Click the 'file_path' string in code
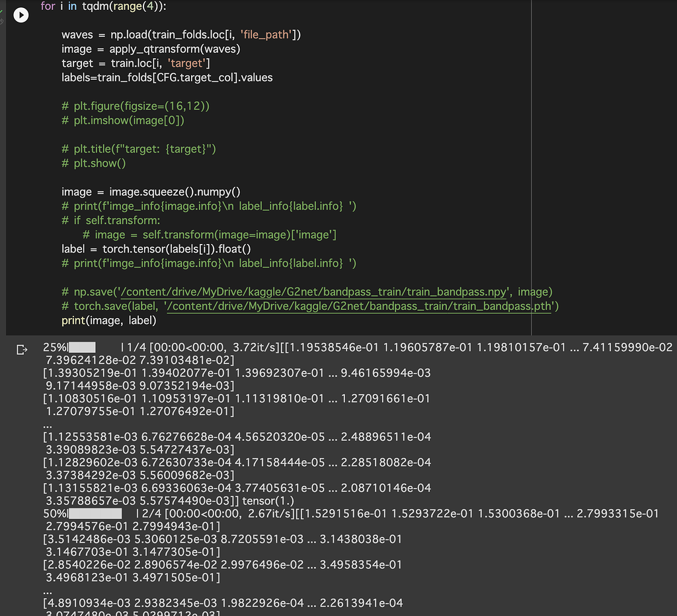 [x=269, y=34]
